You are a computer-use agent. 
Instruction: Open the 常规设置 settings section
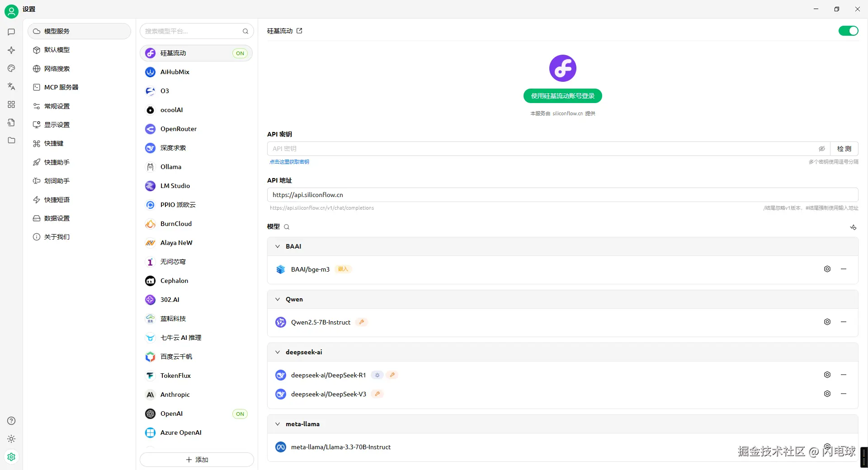(x=80, y=106)
